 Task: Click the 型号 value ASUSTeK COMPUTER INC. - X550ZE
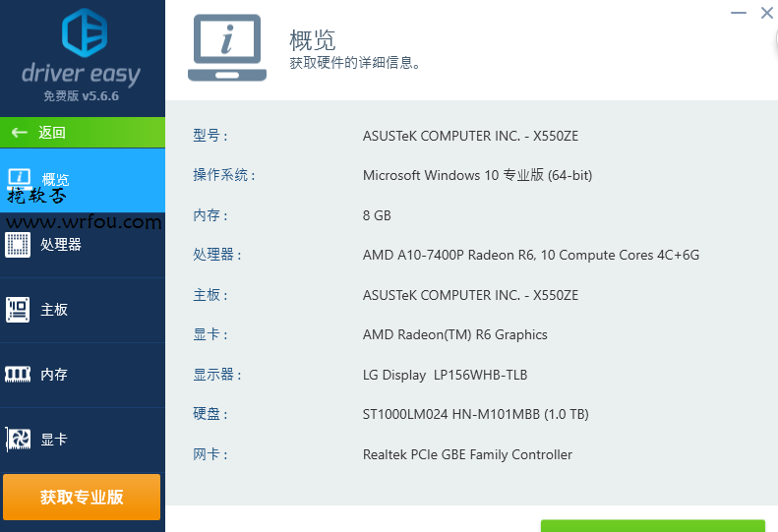point(470,136)
